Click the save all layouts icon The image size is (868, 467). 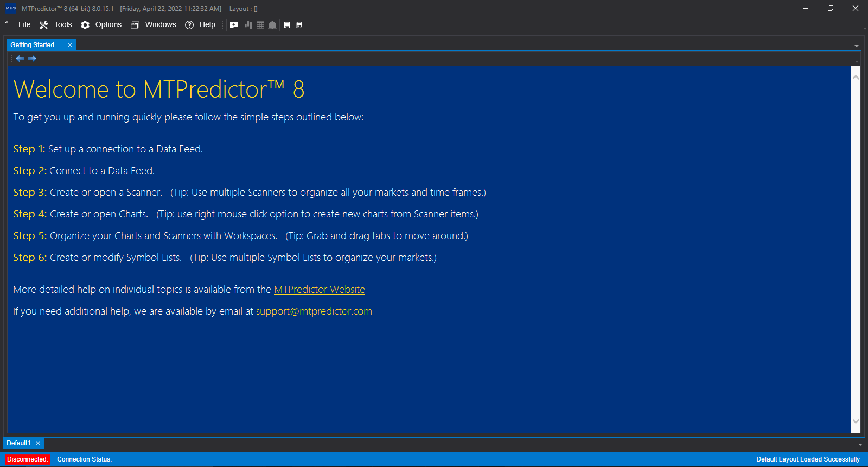pos(299,25)
